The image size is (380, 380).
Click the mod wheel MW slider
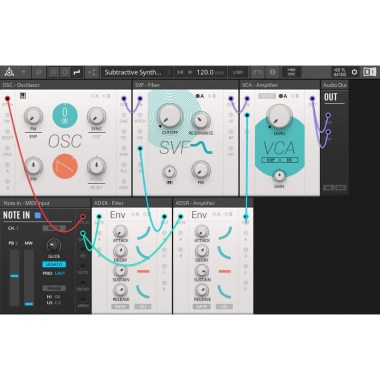click(29, 277)
